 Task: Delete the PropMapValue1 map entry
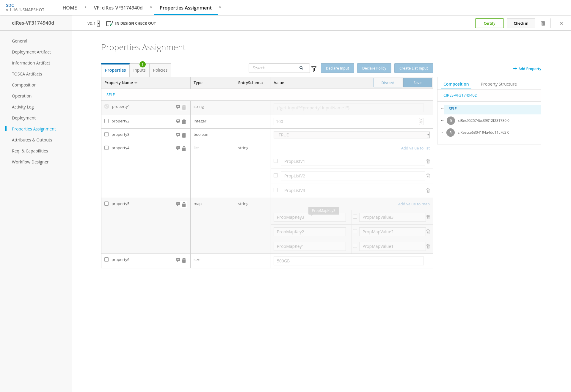(x=428, y=246)
